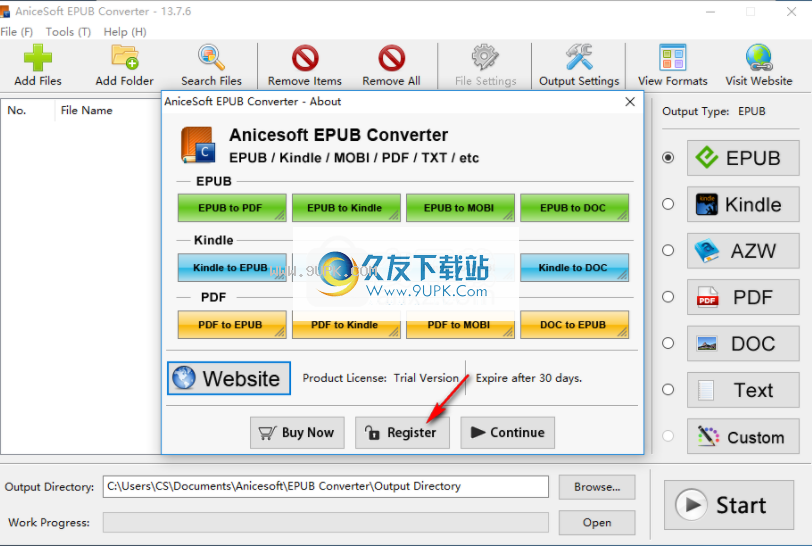Screen dimensions: 812x548
Task: Open the Website globe button in About dialog
Action: click(229, 379)
